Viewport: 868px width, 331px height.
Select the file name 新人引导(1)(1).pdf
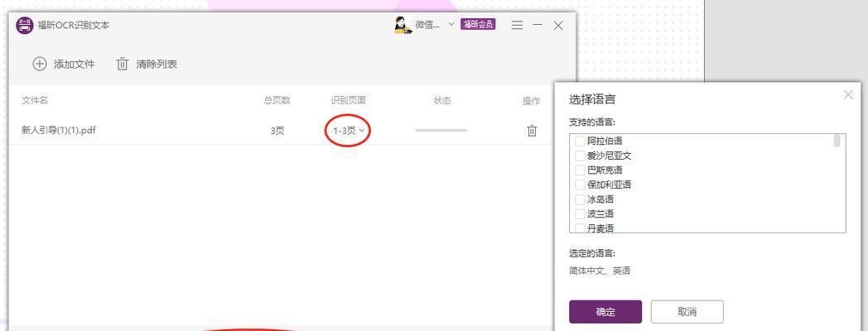point(60,131)
